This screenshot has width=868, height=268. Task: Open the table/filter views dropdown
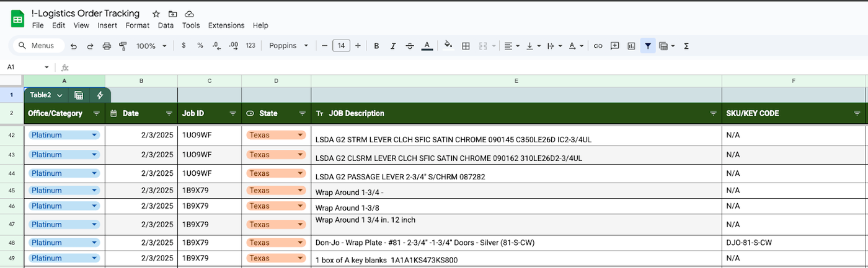[x=666, y=46]
